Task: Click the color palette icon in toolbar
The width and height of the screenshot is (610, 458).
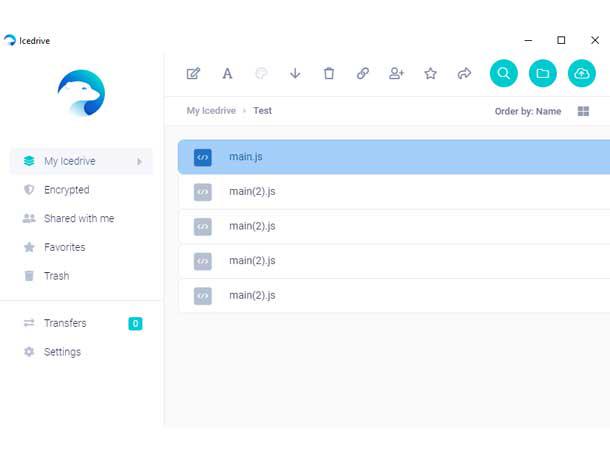Action: click(x=261, y=73)
